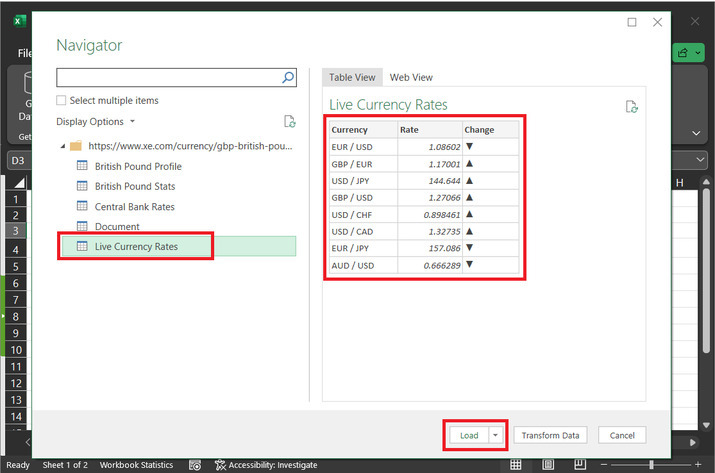Click the zoom slider handle in the status bar
Image resolution: width=715 pixels, height=473 pixels.
click(651, 465)
